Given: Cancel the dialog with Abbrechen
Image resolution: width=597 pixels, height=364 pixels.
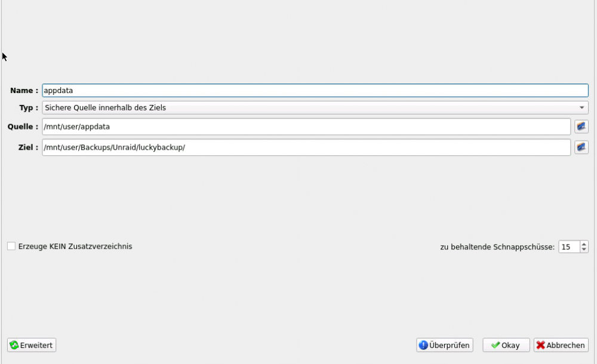Looking at the screenshot, I should coord(561,345).
